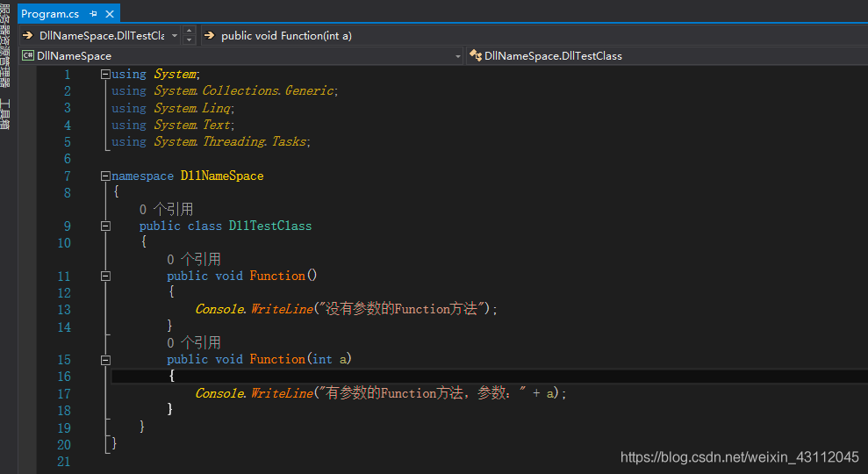Click line number 16 in the gutter

(64, 377)
